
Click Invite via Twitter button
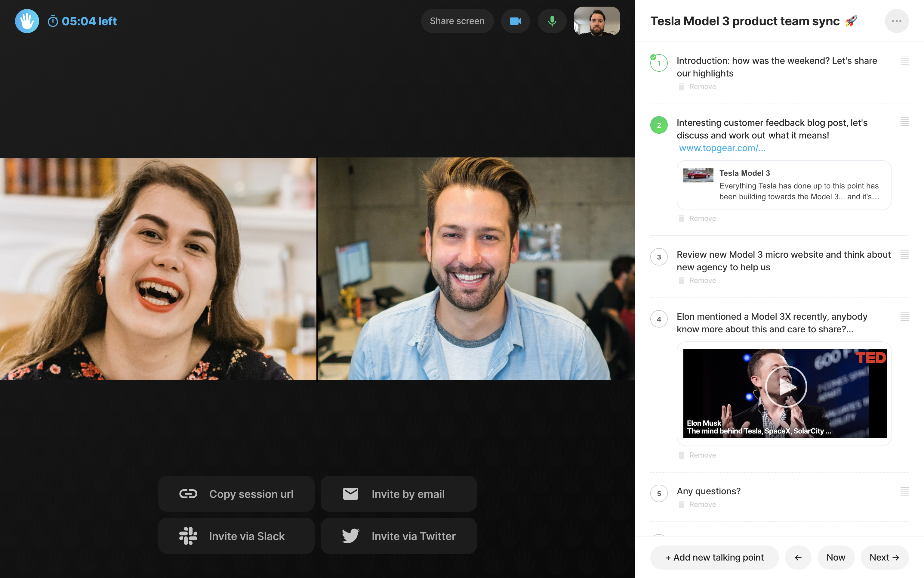(x=399, y=536)
